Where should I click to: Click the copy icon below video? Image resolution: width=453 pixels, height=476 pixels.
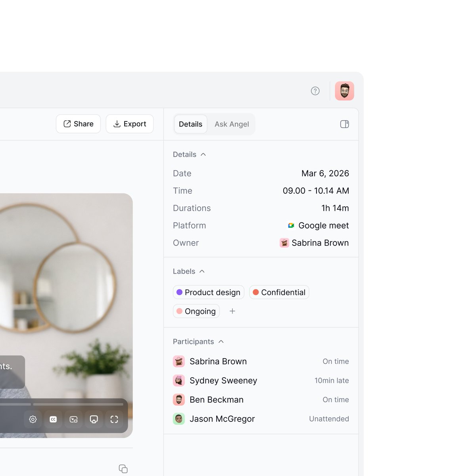click(x=123, y=468)
